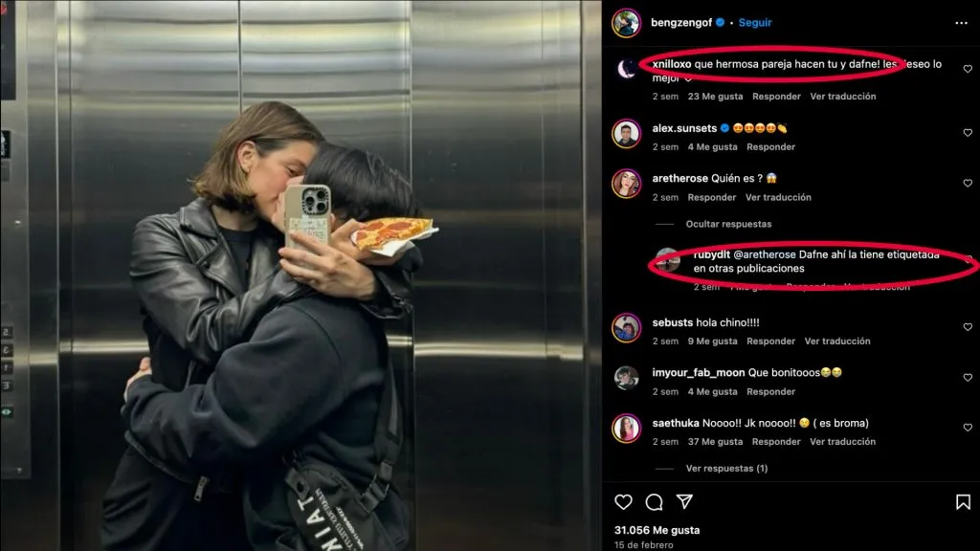Like the saethuka comment heart

click(968, 428)
